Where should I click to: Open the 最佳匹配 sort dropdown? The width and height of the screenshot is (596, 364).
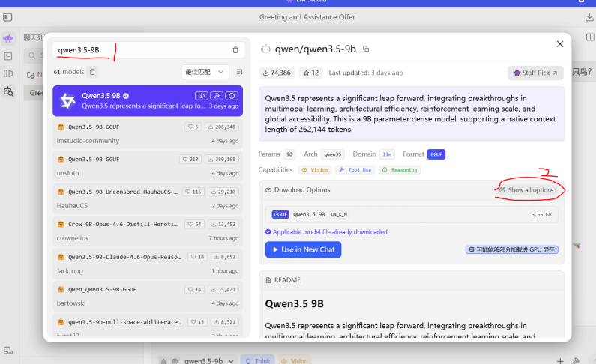coord(205,72)
